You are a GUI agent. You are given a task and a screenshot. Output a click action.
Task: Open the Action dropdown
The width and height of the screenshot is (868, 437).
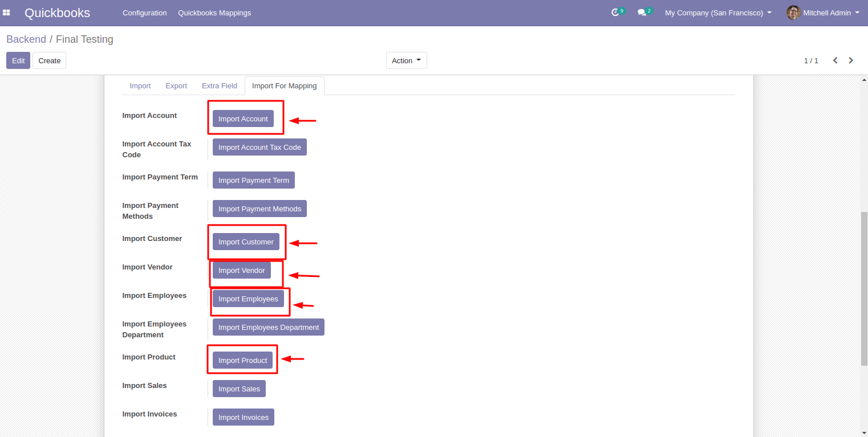pos(406,60)
